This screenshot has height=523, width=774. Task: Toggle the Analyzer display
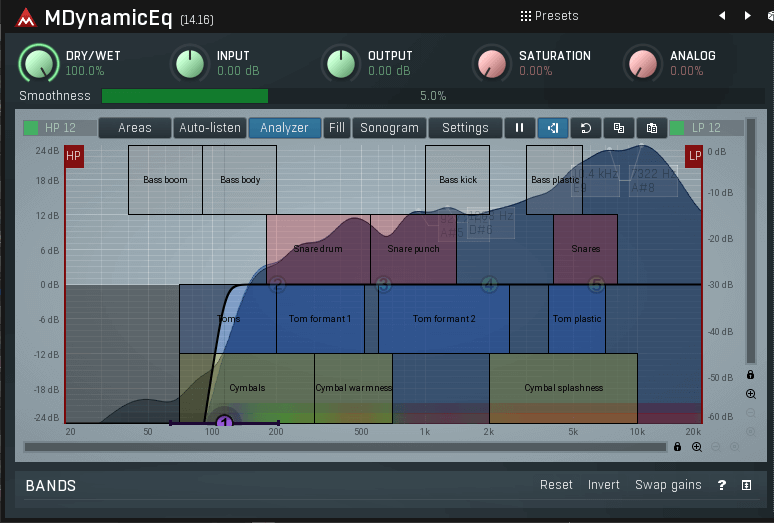tap(284, 128)
